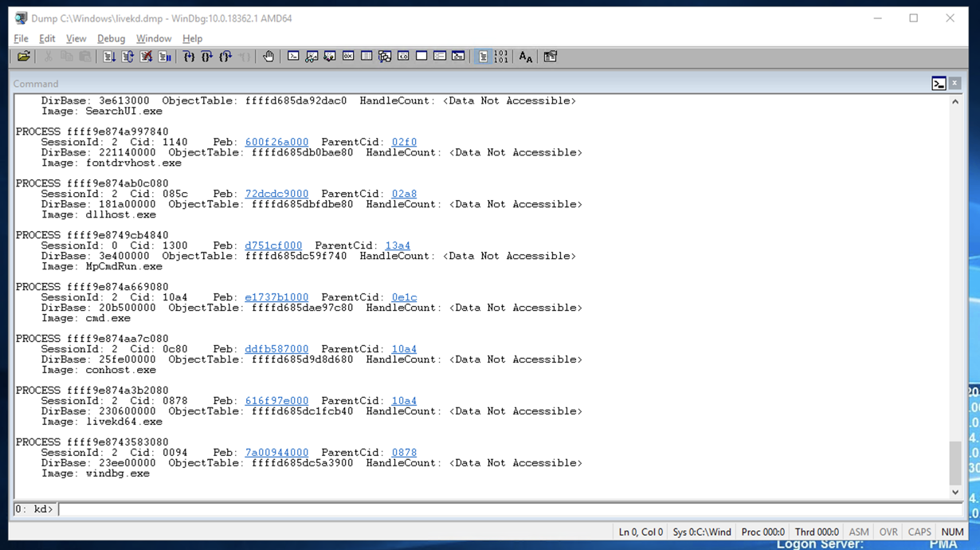Click the Command window scrollbar thumb

(955, 463)
